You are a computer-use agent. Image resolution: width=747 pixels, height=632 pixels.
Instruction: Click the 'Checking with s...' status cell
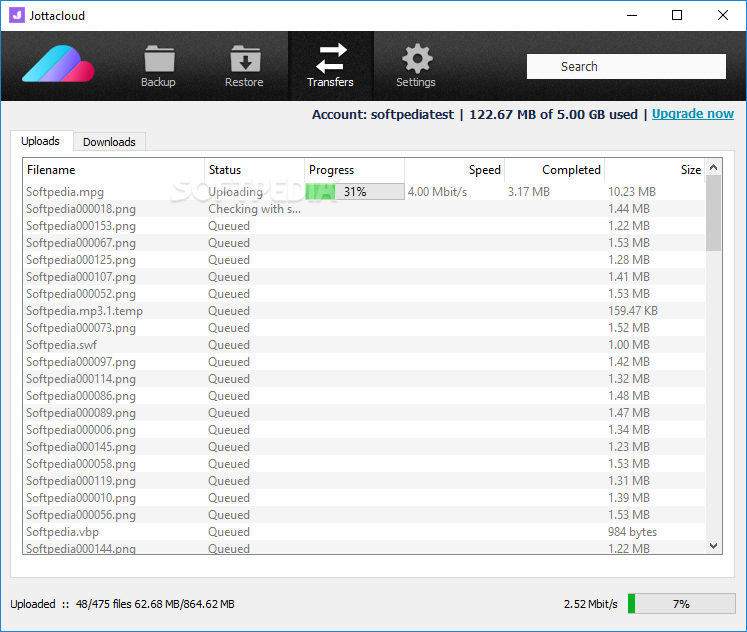click(254, 209)
